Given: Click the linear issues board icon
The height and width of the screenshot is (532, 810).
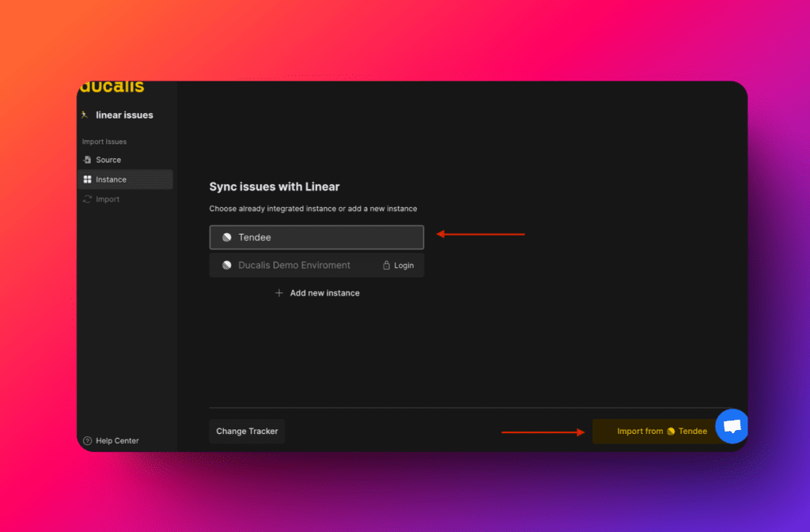Looking at the screenshot, I should coord(85,115).
